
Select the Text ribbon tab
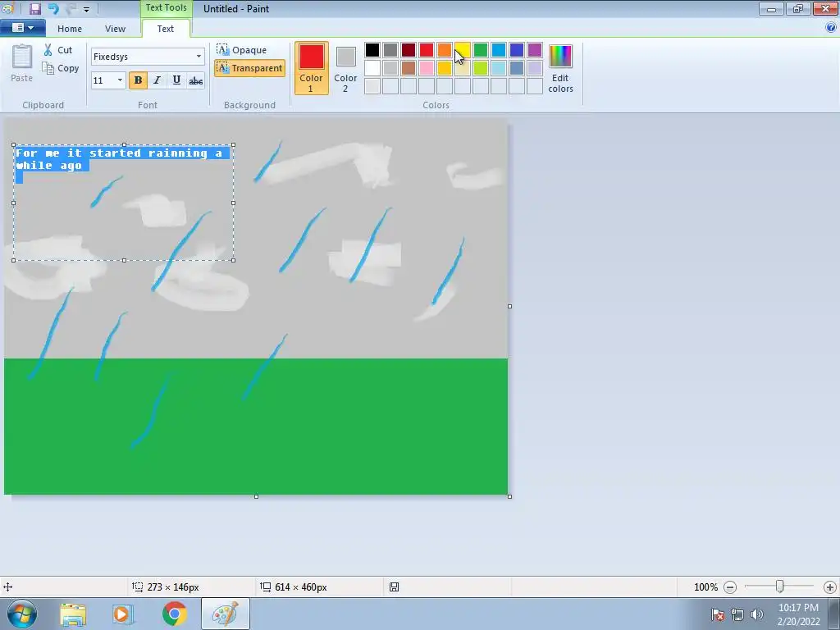pyautogui.click(x=166, y=29)
